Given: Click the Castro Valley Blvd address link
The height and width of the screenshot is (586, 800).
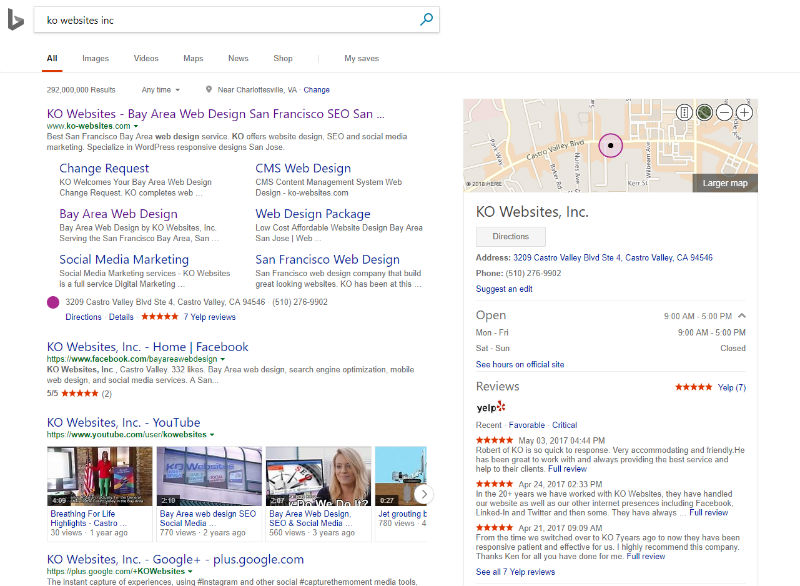Looking at the screenshot, I should pyautogui.click(x=613, y=258).
